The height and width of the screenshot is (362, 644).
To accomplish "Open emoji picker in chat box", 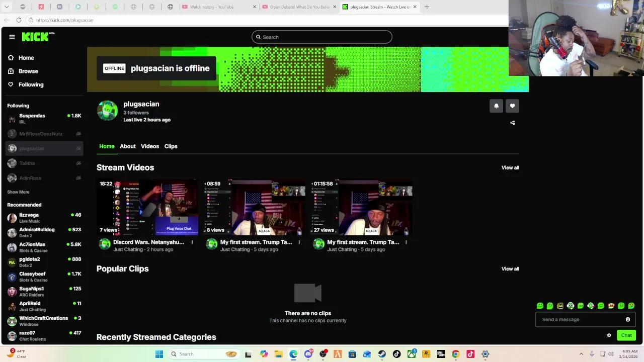I will [627, 320].
